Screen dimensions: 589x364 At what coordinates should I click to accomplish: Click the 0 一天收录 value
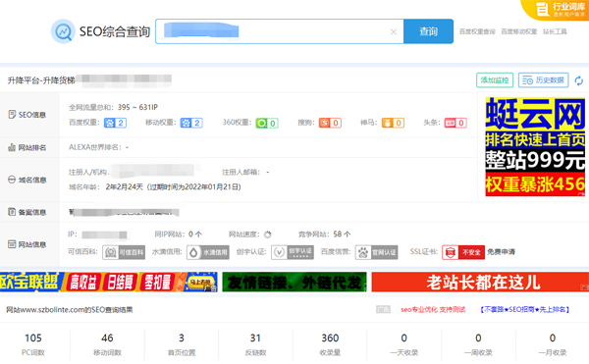tap(403, 338)
